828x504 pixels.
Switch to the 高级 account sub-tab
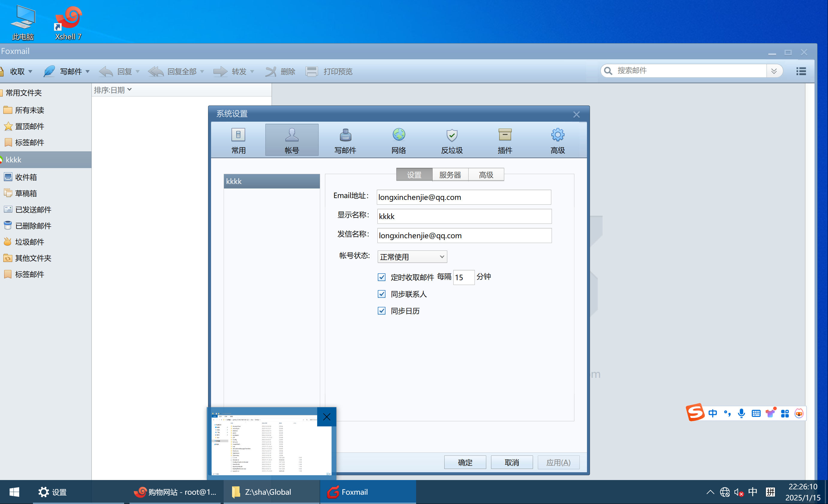tap(486, 175)
